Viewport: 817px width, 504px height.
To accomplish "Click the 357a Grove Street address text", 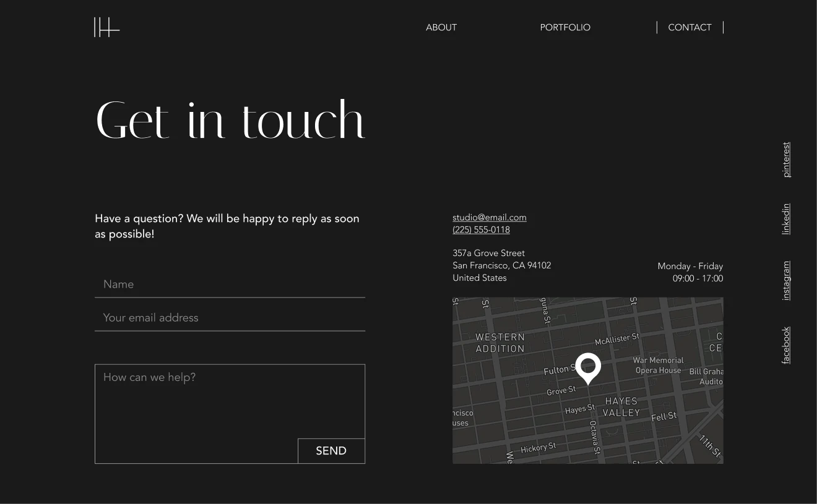I will point(488,253).
